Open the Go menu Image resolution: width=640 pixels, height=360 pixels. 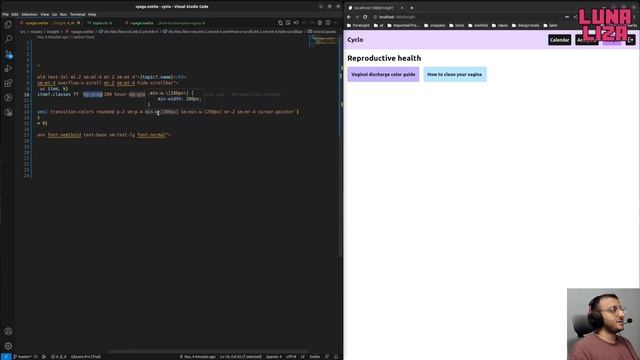tap(54, 14)
